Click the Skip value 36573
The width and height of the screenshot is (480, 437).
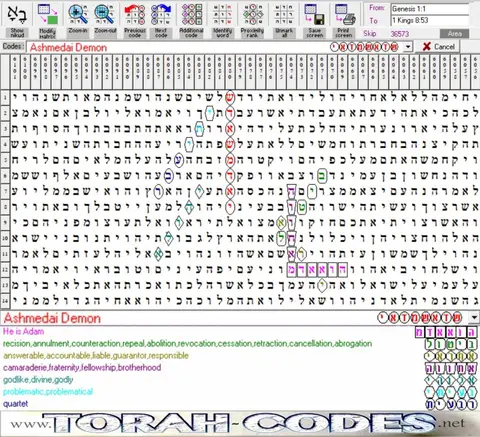[x=400, y=34]
